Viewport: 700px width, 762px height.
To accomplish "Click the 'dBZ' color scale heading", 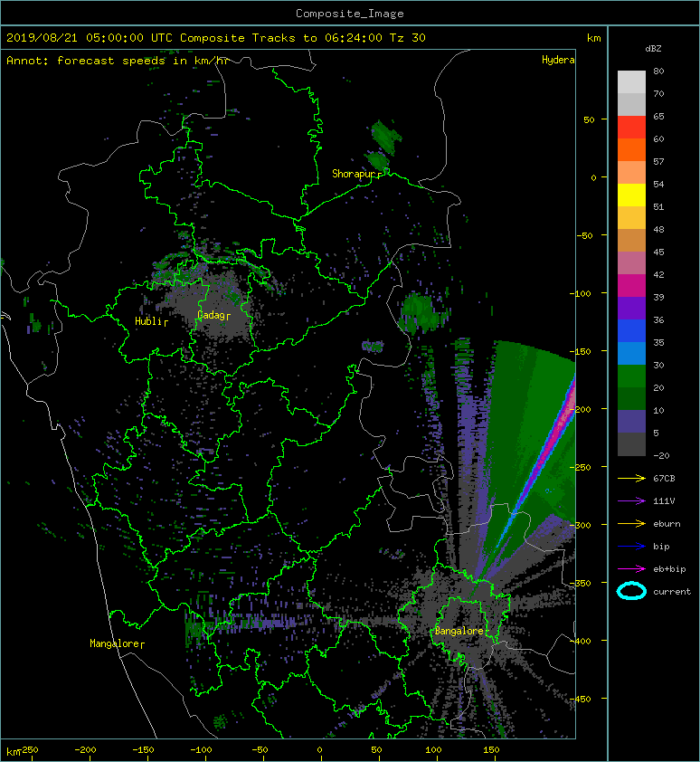I will pyautogui.click(x=653, y=49).
